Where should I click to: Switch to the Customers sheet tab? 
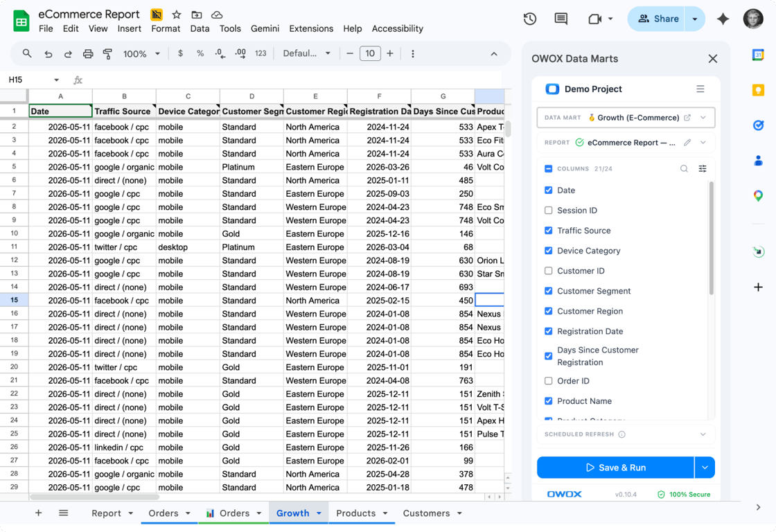(x=426, y=513)
